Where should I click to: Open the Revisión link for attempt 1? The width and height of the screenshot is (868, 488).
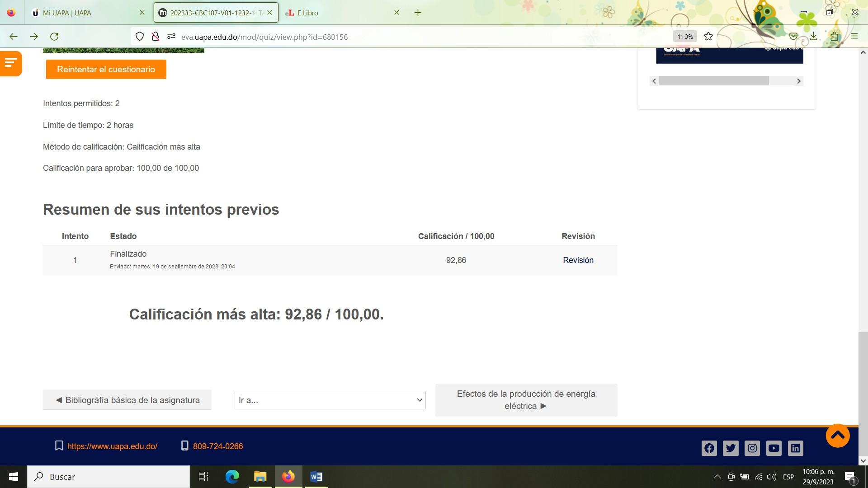[578, 260]
